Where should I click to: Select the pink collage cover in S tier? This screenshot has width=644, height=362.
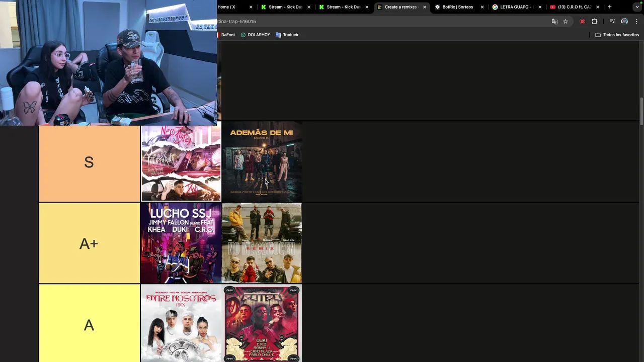[181, 163]
